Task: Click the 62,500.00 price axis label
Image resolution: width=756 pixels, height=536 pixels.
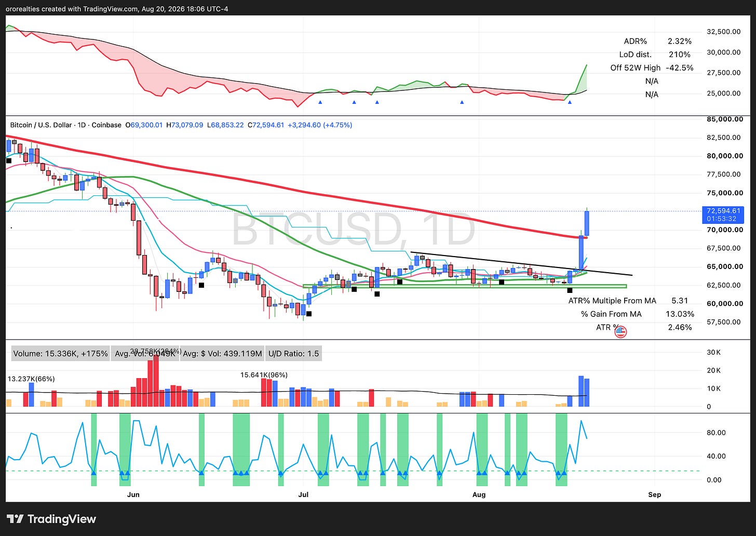Action: click(x=723, y=285)
